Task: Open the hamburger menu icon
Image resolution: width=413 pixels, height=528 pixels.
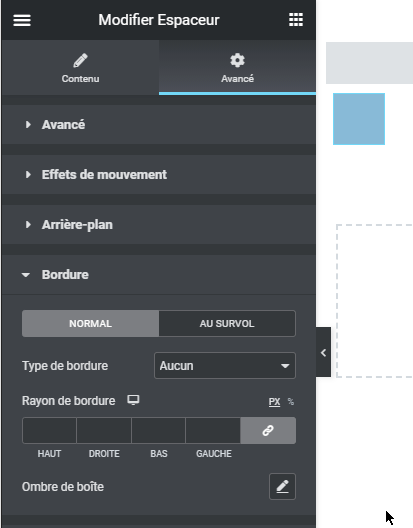Action: 22,20
